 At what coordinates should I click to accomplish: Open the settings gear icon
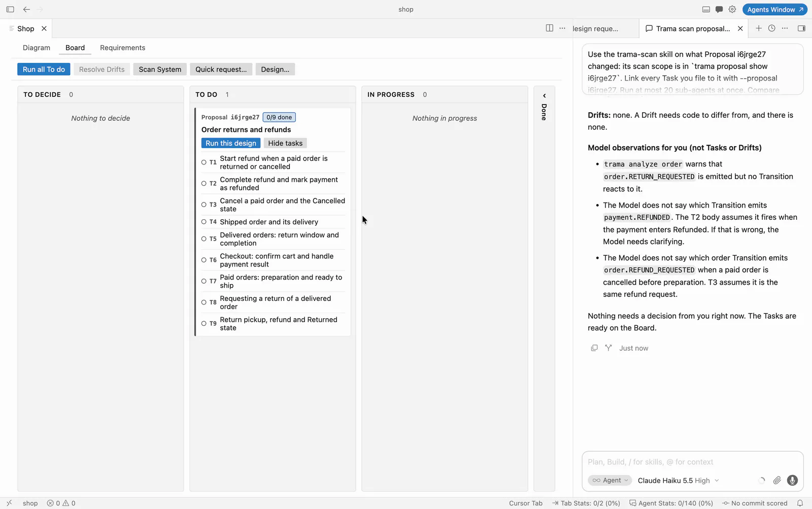coord(732,9)
